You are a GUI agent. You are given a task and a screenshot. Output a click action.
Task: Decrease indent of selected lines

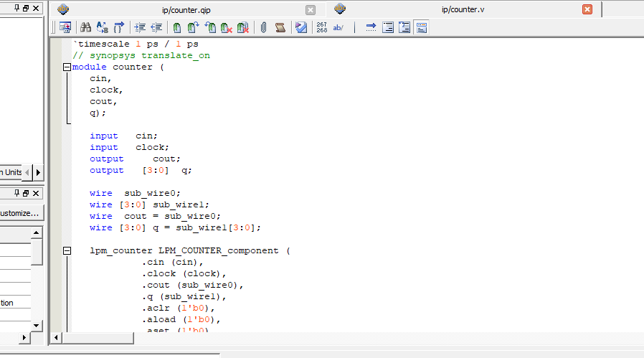156,27
